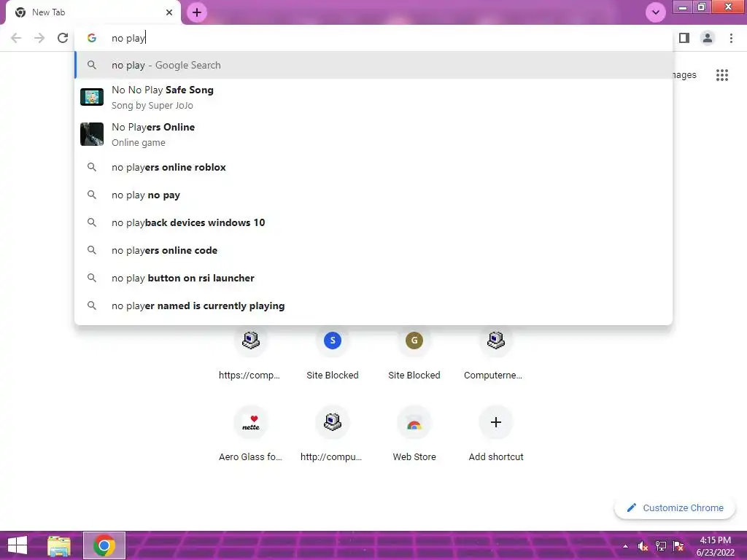Open the blue S 'Site Blocked' shortcut
The width and height of the screenshot is (747, 560).
pos(333,354)
